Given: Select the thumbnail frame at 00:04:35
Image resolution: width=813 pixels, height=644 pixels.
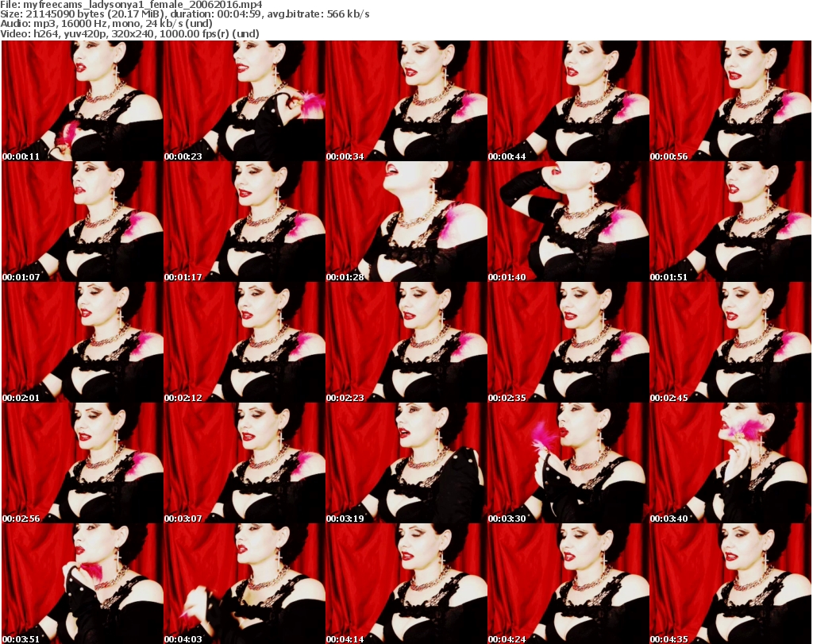Looking at the screenshot, I should click(x=730, y=584).
